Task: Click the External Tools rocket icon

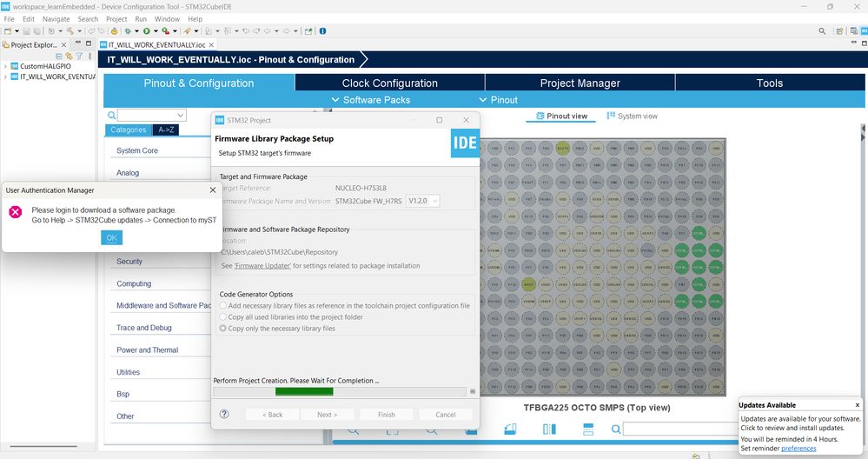Action: pos(187,31)
